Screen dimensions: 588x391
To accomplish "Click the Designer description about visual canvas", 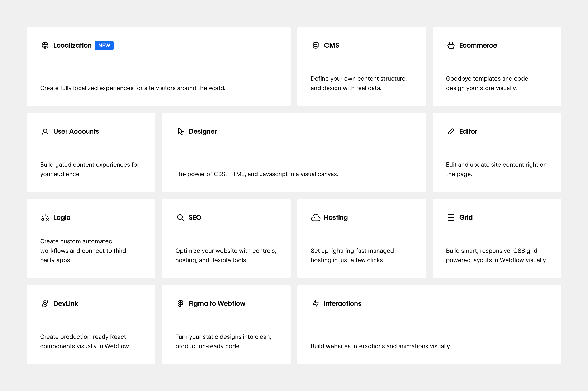I will coord(257,174).
